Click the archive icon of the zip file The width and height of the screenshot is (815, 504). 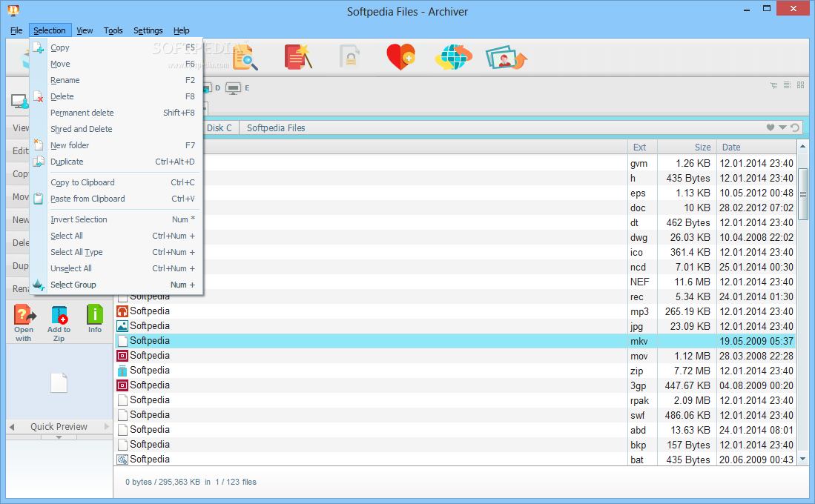coord(122,371)
